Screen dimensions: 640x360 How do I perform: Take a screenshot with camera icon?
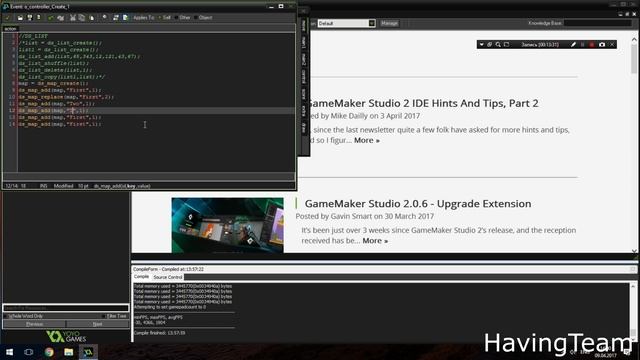coord(602,44)
